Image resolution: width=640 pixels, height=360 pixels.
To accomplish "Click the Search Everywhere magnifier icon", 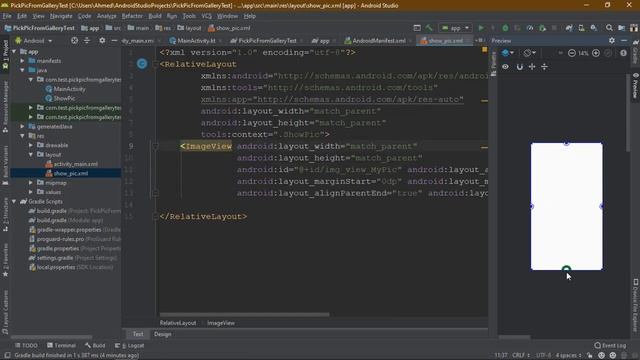I will pyautogui.click(x=609, y=28).
